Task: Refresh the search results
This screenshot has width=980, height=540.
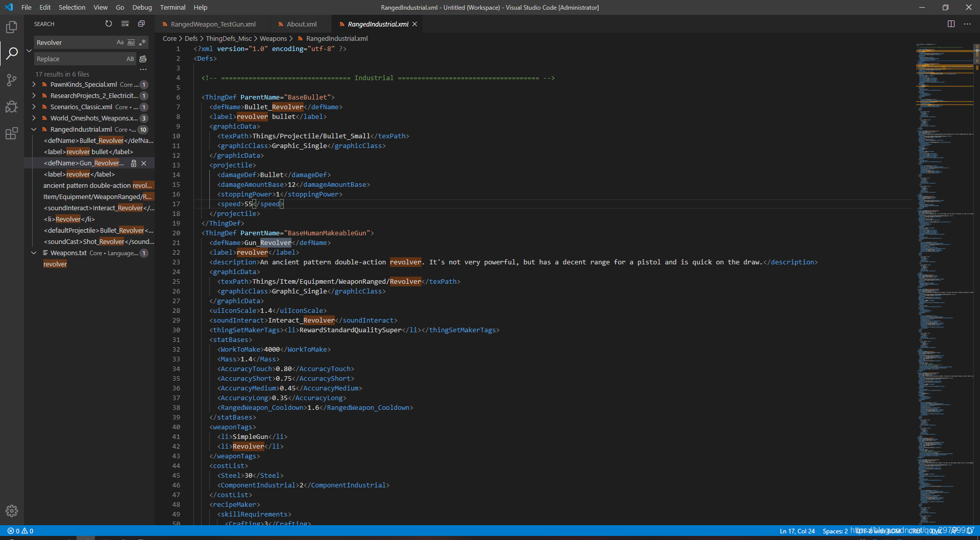Action: (109, 24)
